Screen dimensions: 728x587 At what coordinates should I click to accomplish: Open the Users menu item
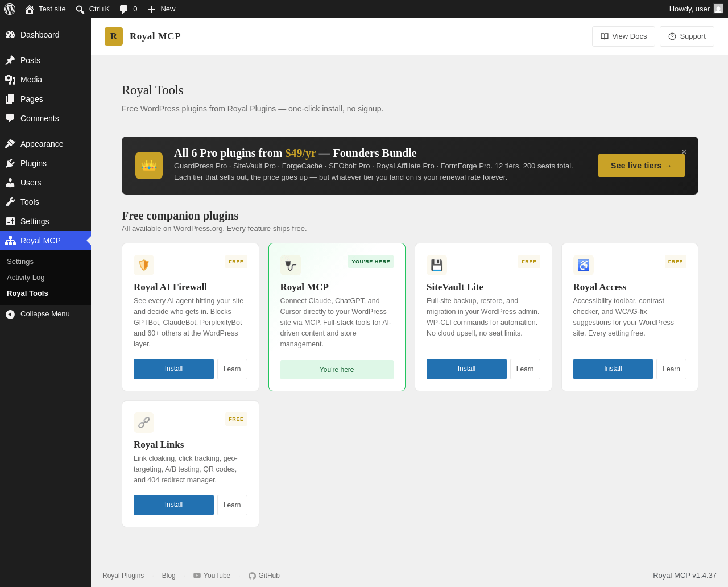[x=45, y=183]
